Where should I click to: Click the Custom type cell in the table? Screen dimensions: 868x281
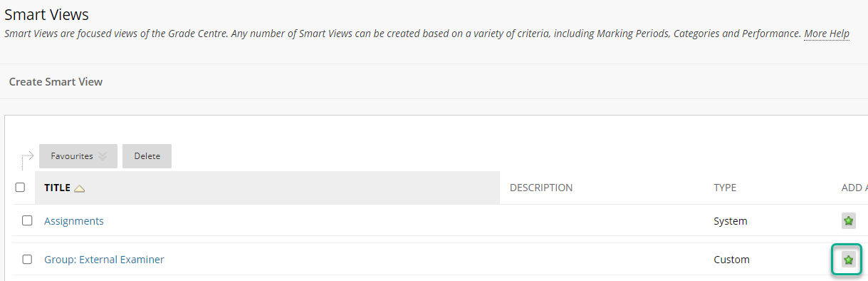click(731, 260)
